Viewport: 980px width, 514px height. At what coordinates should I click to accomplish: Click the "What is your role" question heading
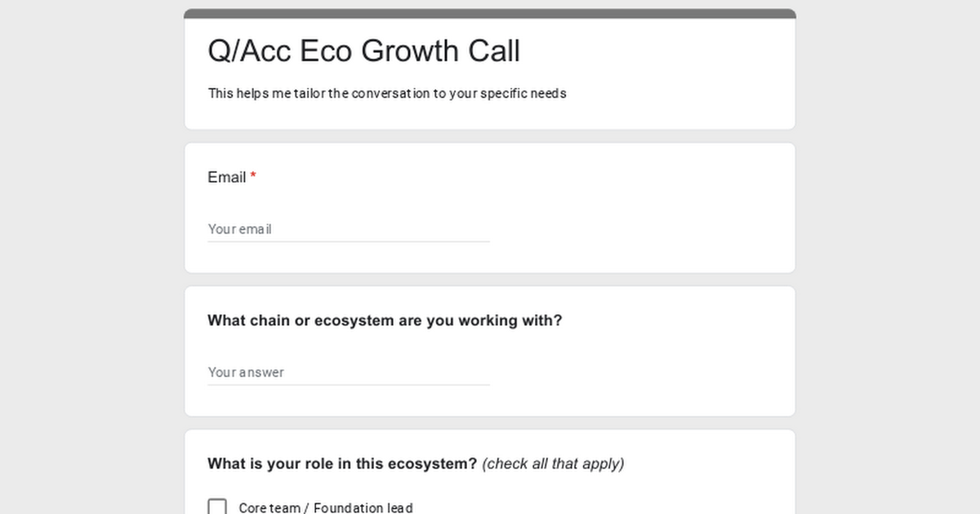[342, 463]
